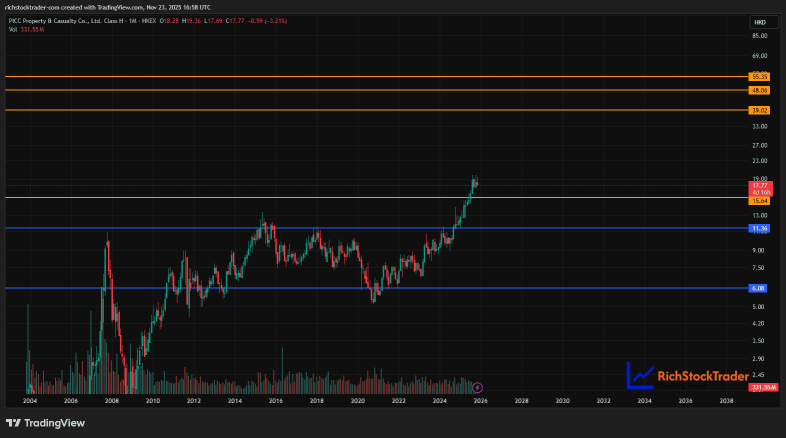Open the HKD currency selector
This screenshot has width=786, height=438.
[x=760, y=23]
